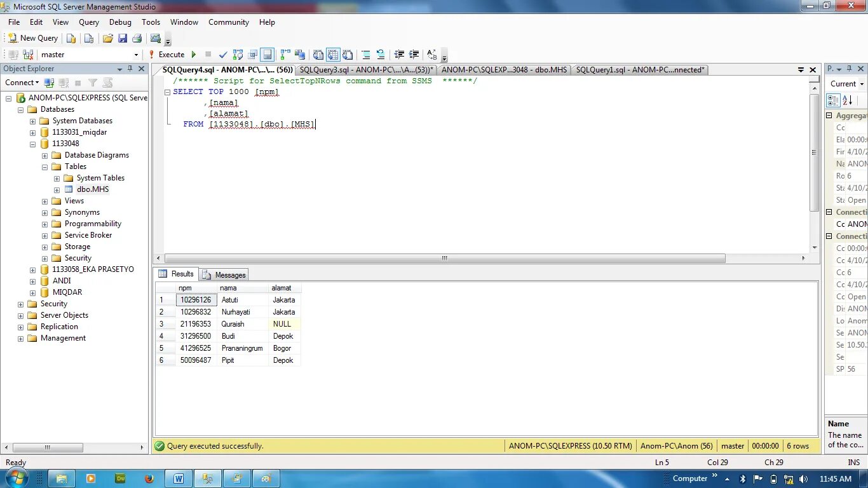Click the Uncomment Selected Lines icon

(381, 55)
